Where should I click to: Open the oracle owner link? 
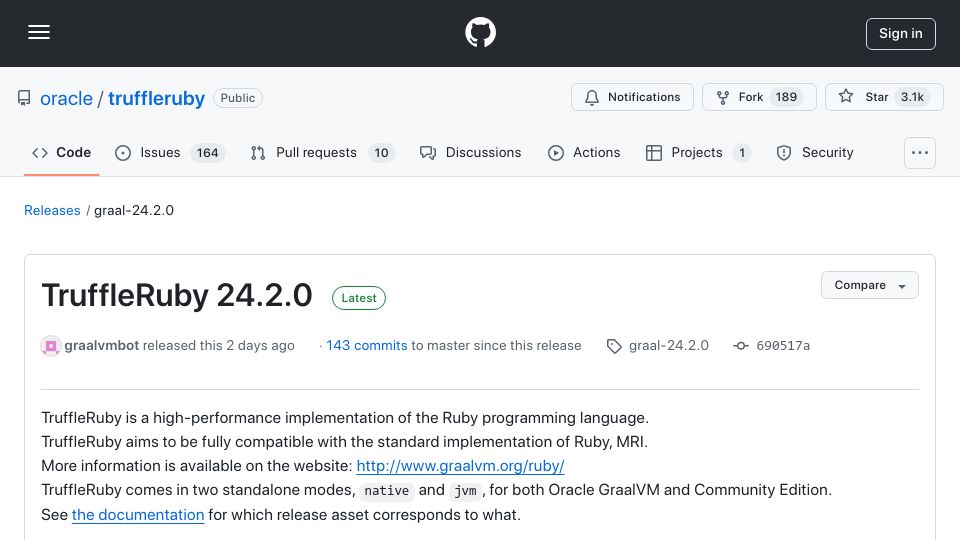click(x=66, y=98)
